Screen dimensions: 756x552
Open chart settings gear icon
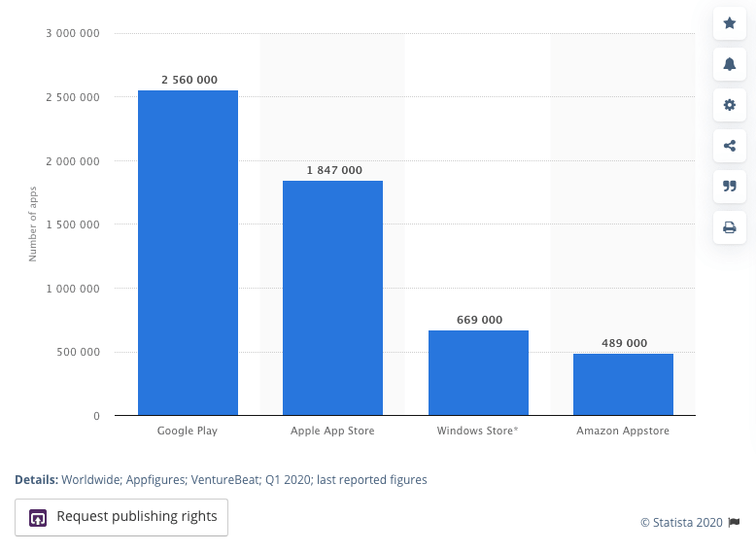tap(730, 105)
